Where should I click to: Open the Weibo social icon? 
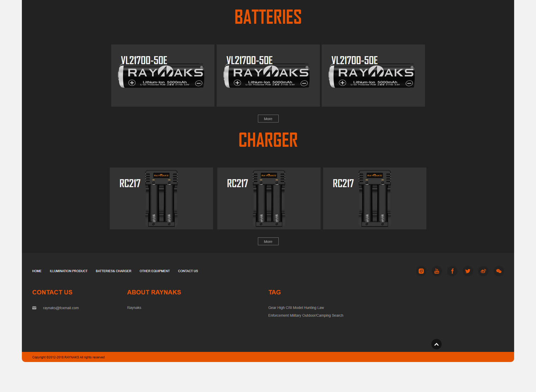pyautogui.click(x=483, y=271)
